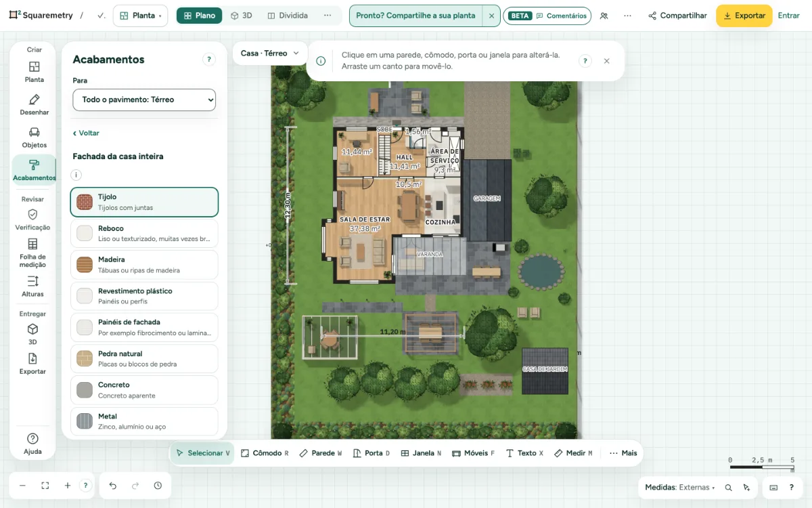Switch to 3D view tab
The width and height of the screenshot is (812, 508).
242,16
